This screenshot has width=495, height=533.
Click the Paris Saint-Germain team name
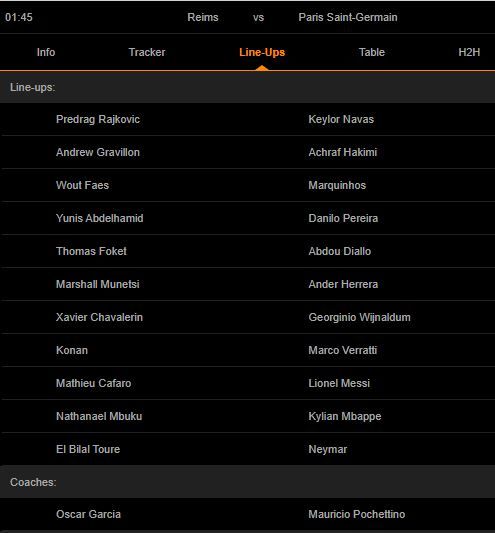[x=348, y=17]
